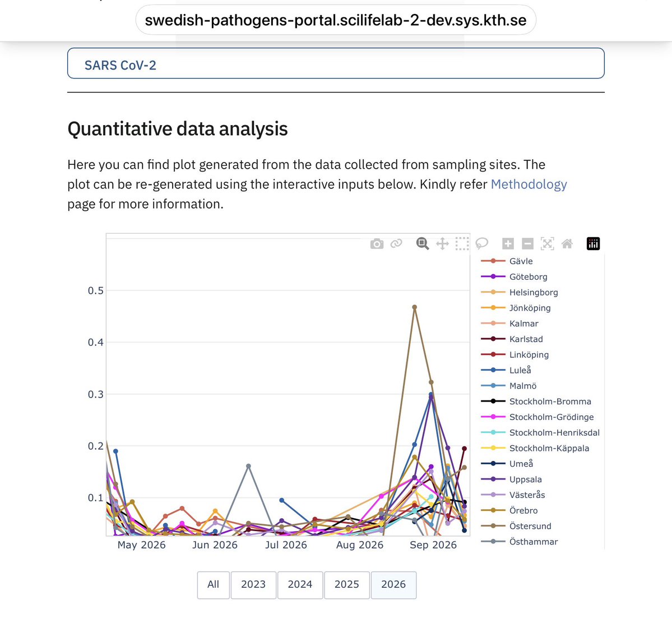This screenshot has height=623, width=672.
Task: Select the All range button
Action: click(x=214, y=585)
